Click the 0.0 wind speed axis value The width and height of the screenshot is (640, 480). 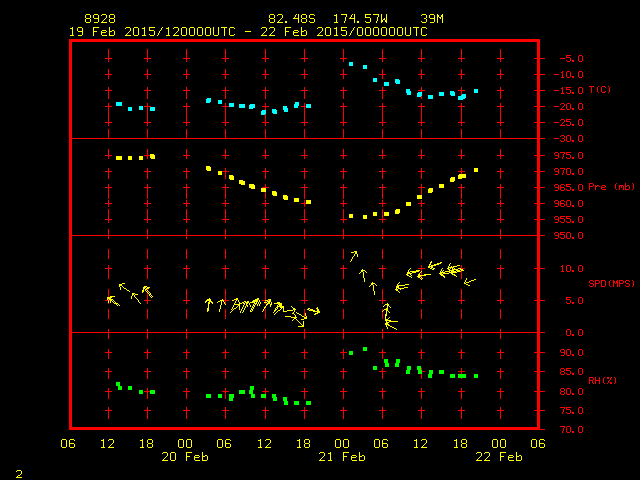[566, 332]
